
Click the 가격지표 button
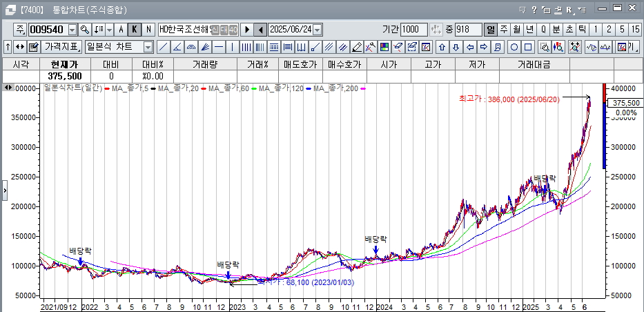(x=62, y=47)
